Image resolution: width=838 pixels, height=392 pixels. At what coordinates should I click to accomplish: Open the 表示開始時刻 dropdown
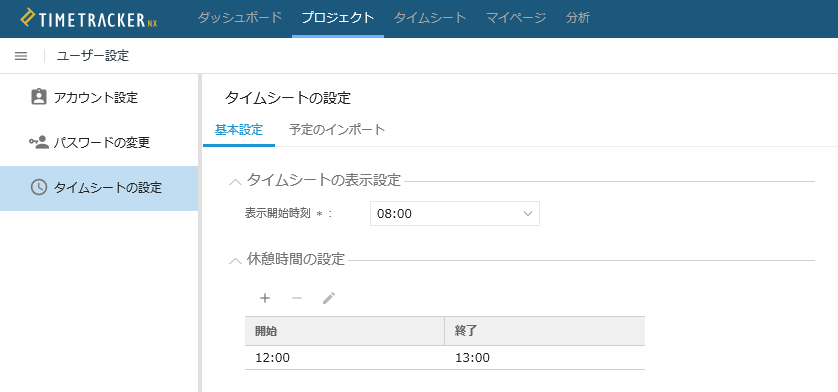(x=455, y=213)
